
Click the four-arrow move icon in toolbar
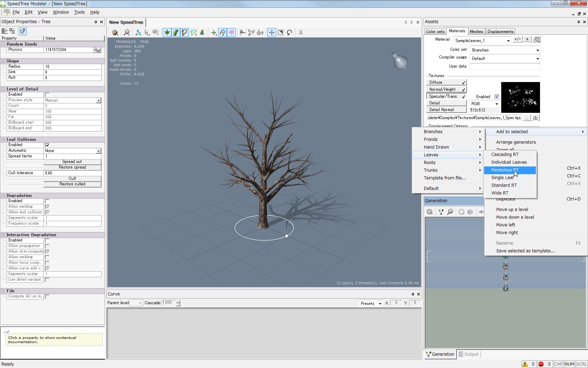[272, 33]
